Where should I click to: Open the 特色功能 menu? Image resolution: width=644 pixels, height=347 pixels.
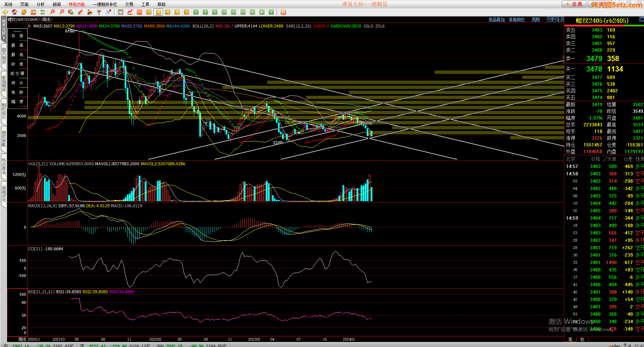click(x=77, y=4)
